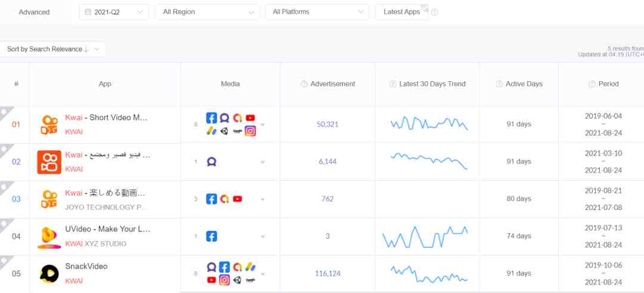Image resolution: width=644 pixels, height=293 pixels.
Task: Click the JOYO TECHNOLOGY P... developer name
Action: (x=106, y=208)
